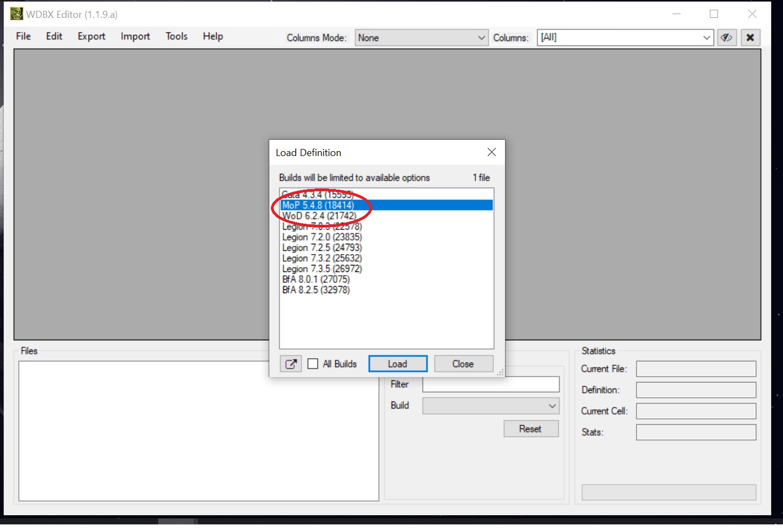Open the Export menu
The image size is (783, 532).
click(92, 36)
